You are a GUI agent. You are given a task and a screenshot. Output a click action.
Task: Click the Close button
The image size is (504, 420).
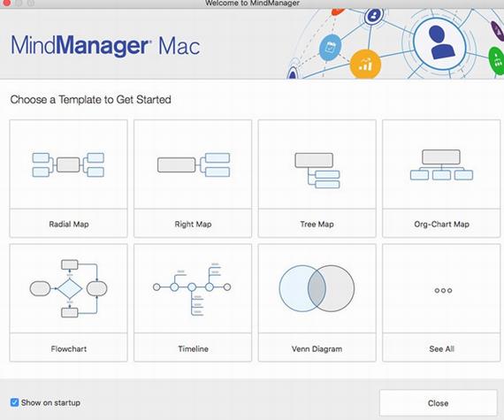pos(438,403)
